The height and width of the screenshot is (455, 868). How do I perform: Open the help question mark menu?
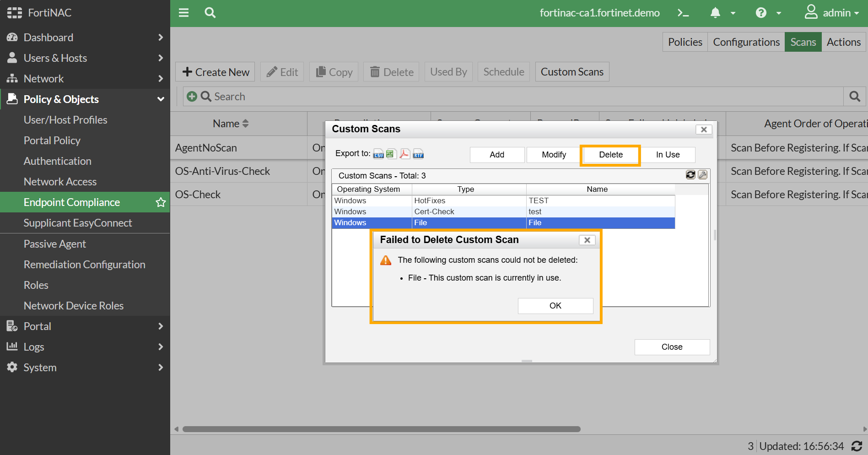(761, 13)
